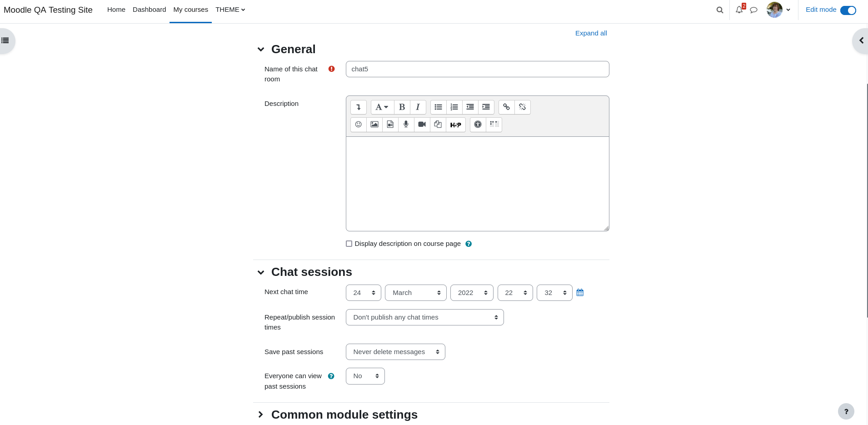Open the Accessibility checker icon
This screenshot has height=425, width=868.
[x=478, y=125]
